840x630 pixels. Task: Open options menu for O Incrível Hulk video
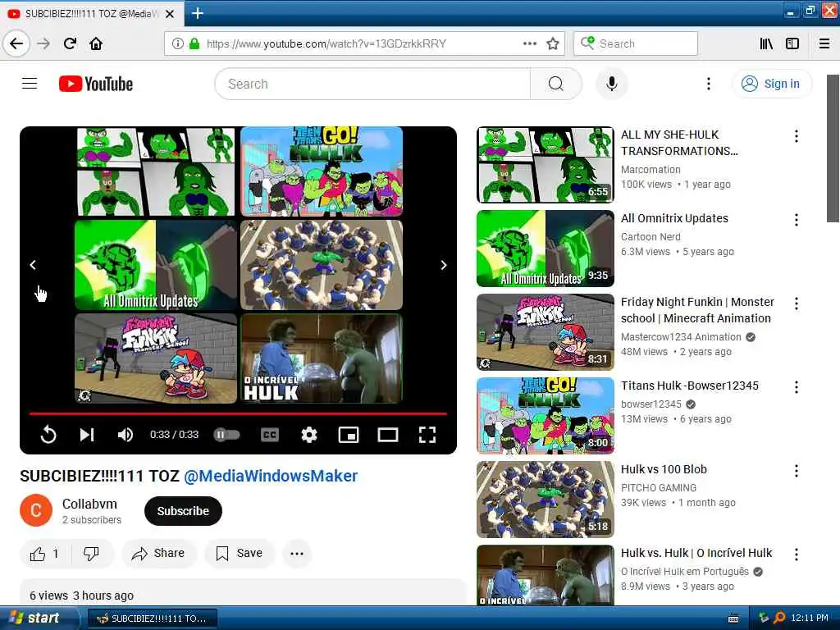(796, 554)
